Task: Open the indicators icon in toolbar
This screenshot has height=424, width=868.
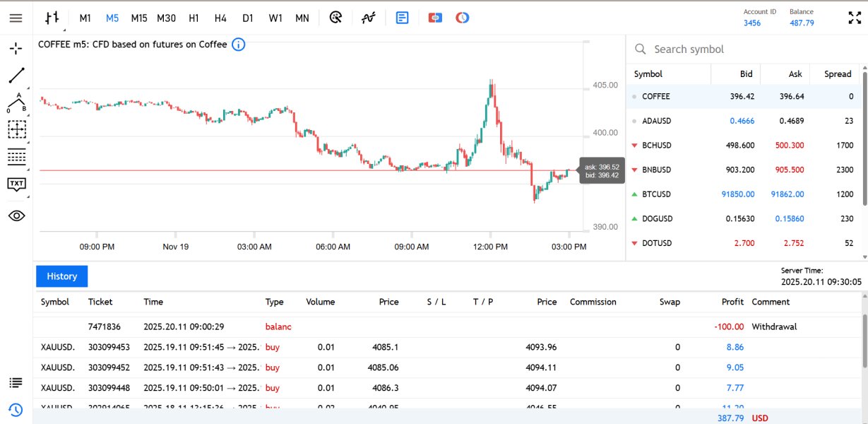Action: tap(368, 18)
